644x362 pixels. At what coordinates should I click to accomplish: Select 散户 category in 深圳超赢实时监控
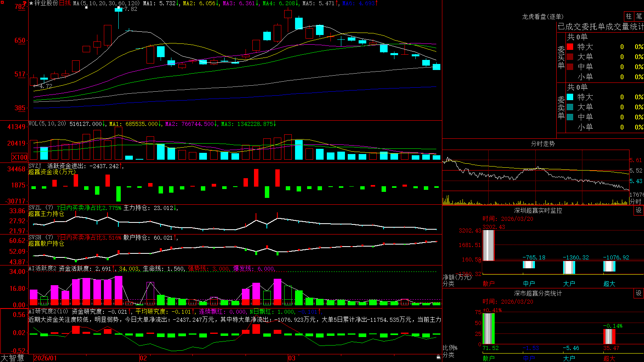pos(488,284)
